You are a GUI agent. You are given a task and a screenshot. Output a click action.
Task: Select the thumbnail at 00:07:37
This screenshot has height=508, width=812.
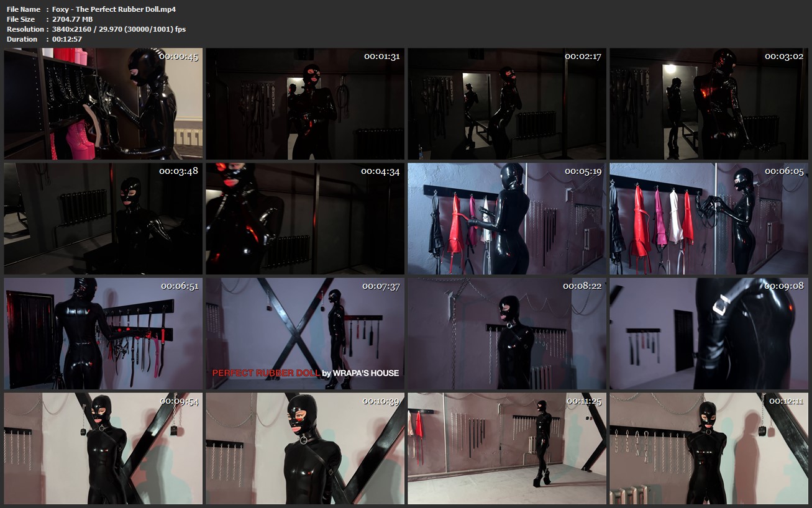coord(305,333)
